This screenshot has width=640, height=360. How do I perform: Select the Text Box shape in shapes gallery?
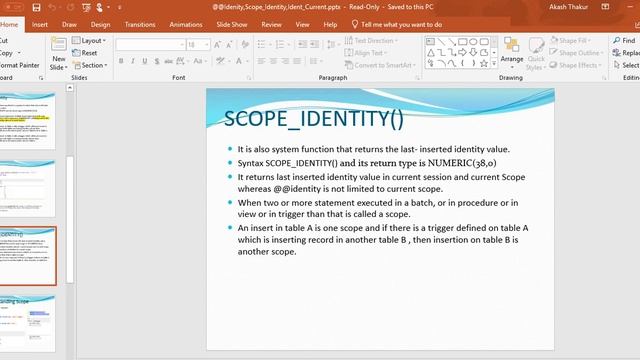[x=430, y=42]
